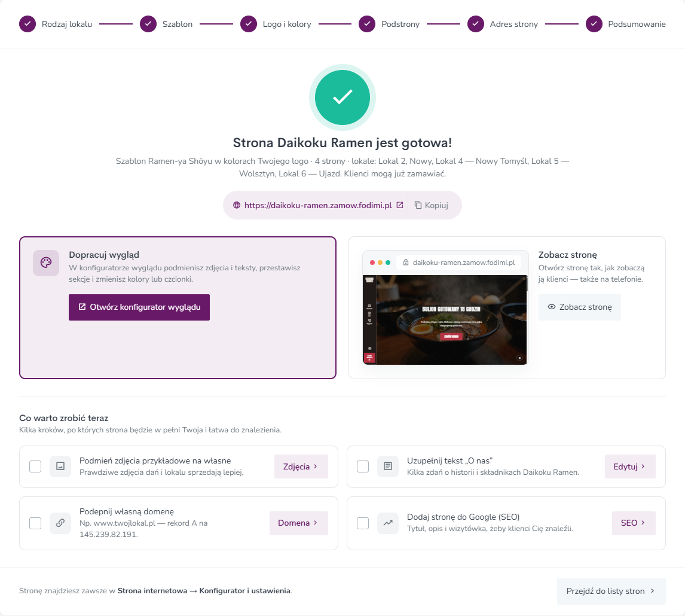Screen dimensions: 685x616
Task: Click the external-link icon next to site URL
Action: [x=400, y=205]
